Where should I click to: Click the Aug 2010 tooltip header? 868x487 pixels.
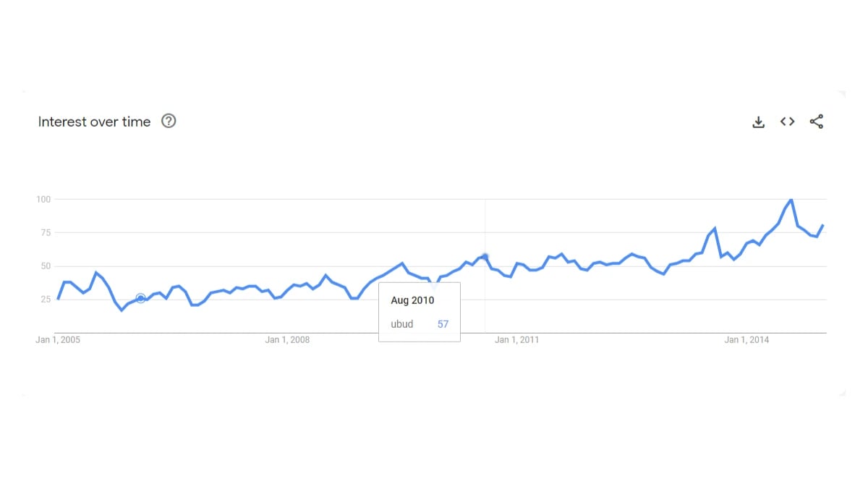(412, 300)
